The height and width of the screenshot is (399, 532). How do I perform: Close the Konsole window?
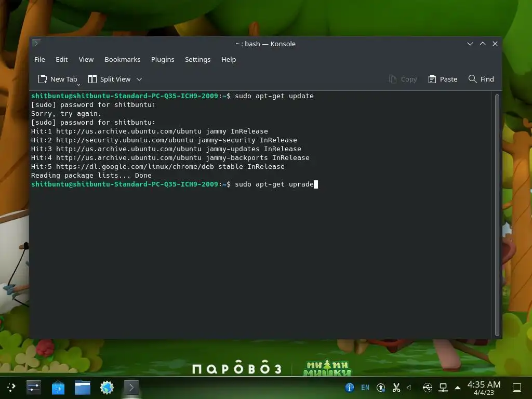495,44
